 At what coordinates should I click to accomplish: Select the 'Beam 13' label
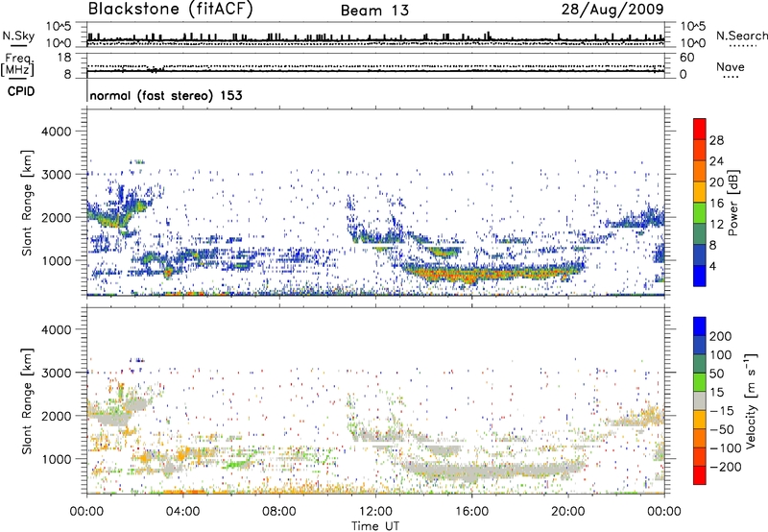click(374, 11)
